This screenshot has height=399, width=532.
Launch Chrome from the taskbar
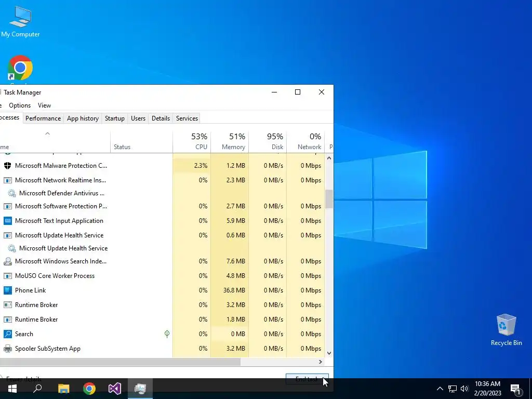[x=89, y=389]
